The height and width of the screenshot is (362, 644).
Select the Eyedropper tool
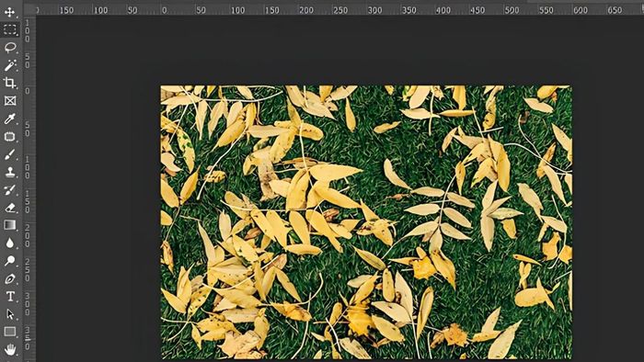pos(10,119)
